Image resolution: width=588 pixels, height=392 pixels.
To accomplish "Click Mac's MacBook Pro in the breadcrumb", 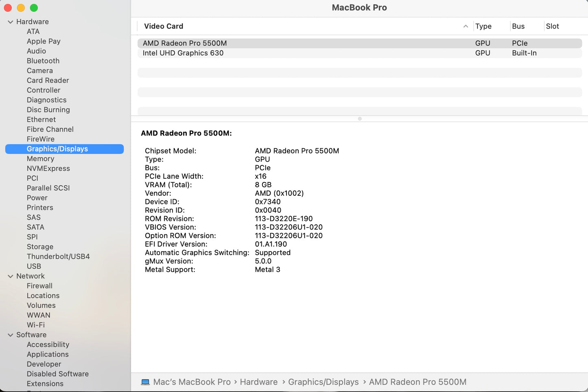I will (x=192, y=382).
